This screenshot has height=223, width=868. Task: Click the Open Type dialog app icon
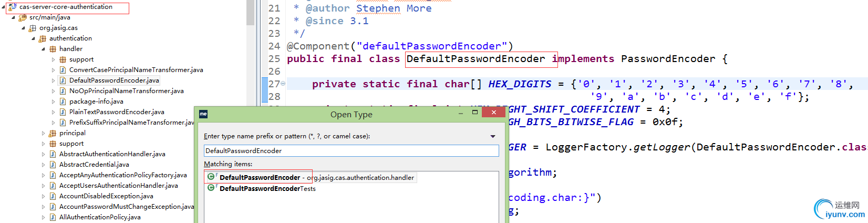point(203,114)
